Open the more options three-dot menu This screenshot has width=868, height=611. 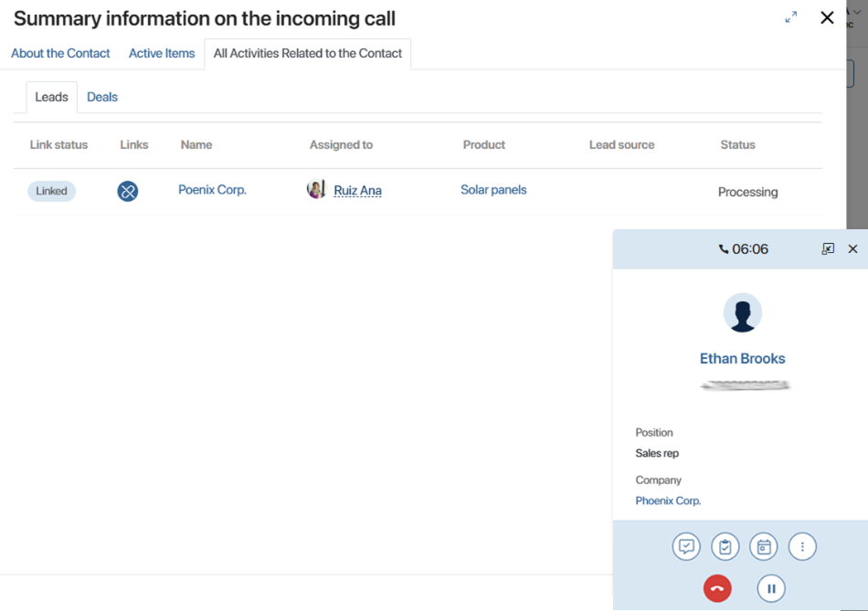(803, 547)
